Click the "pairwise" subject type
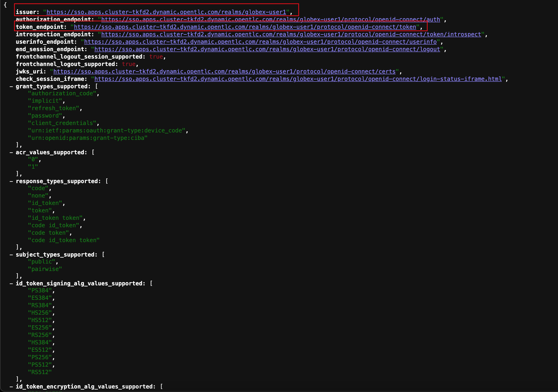 coord(45,269)
